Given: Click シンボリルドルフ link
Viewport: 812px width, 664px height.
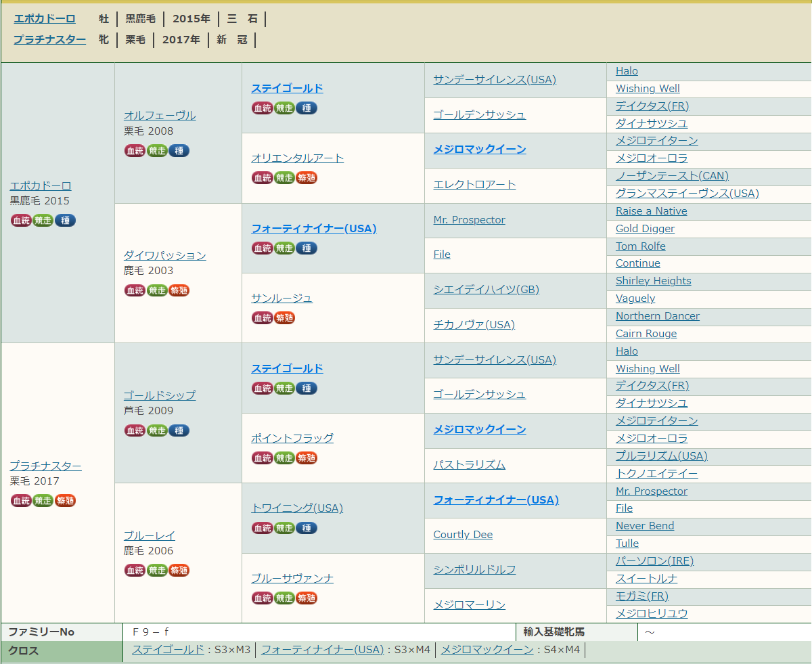Looking at the screenshot, I should tap(474, 570).
